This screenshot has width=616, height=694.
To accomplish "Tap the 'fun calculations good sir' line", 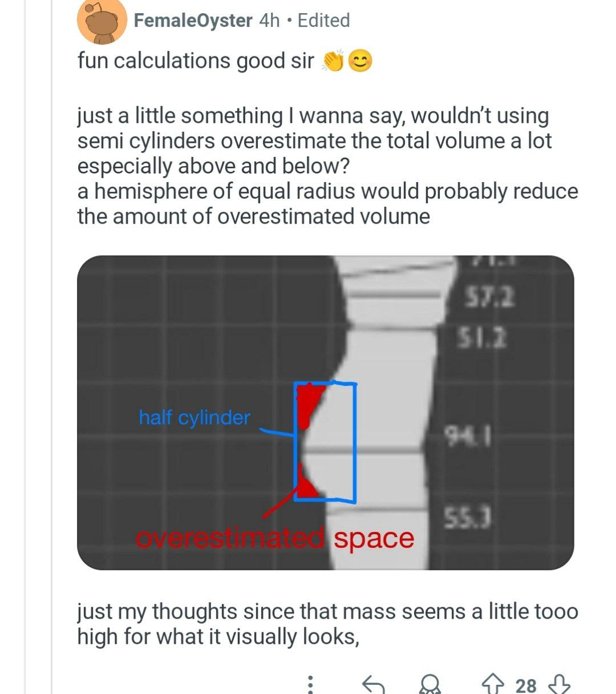I will pos(196,60).
